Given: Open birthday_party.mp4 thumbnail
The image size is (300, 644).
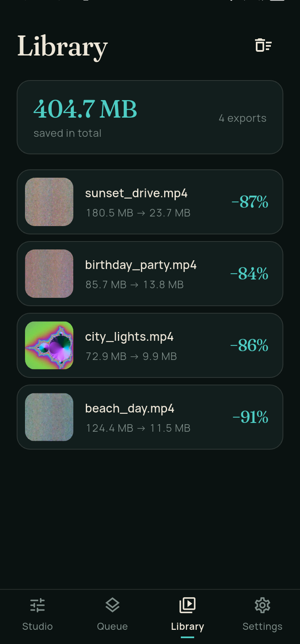Looking at the screenshot, I should point(49,274).
